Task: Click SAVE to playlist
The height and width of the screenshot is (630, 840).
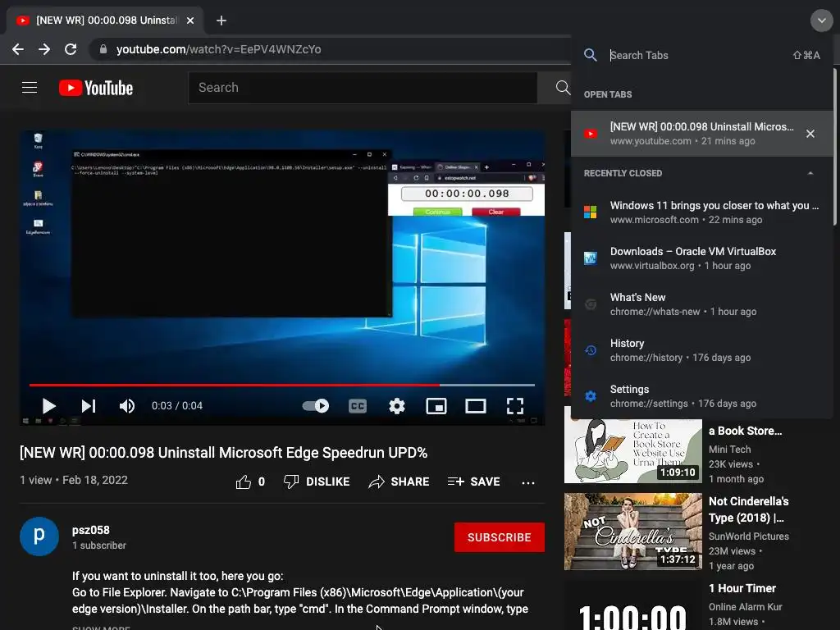Action: [x=473, y=482]
